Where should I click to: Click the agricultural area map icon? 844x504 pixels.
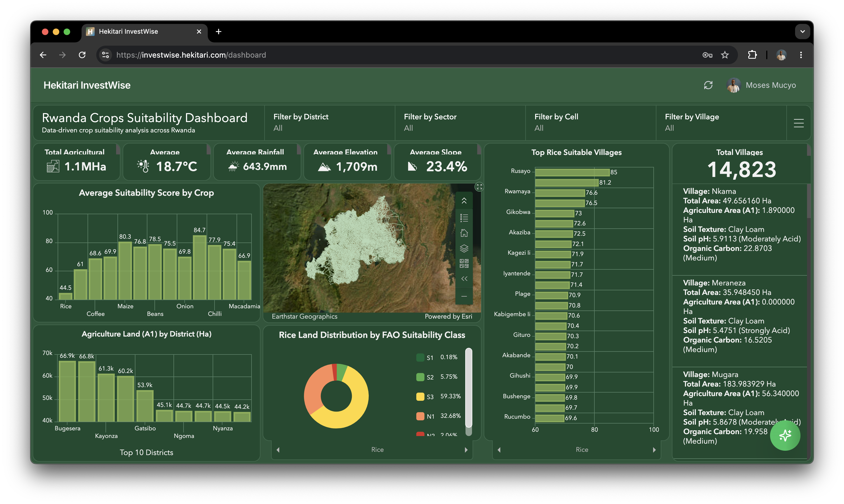pyautogui.click(x=53, y=167)
